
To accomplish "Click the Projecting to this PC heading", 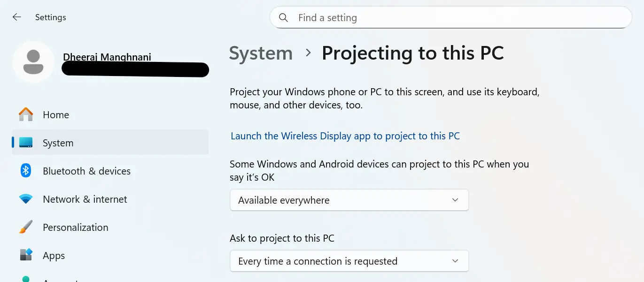I will [x=412, y=53].
